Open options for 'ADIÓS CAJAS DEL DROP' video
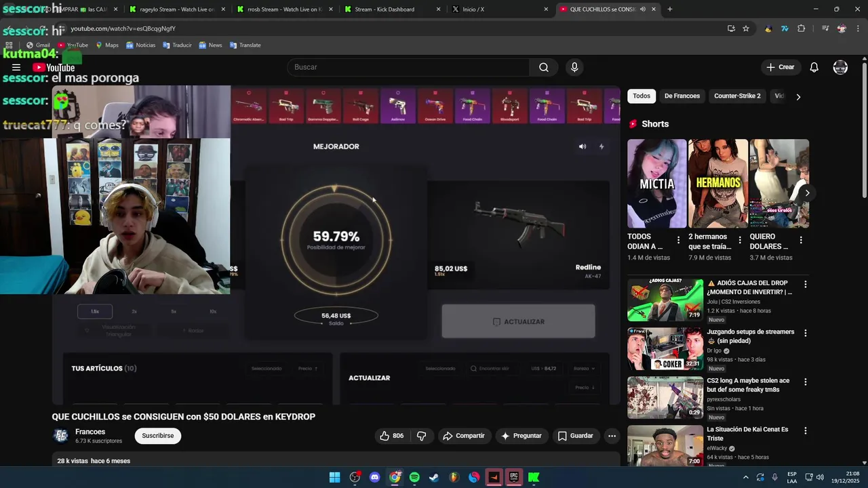Viewport: 868px width, 488px height. pos(806,285)
